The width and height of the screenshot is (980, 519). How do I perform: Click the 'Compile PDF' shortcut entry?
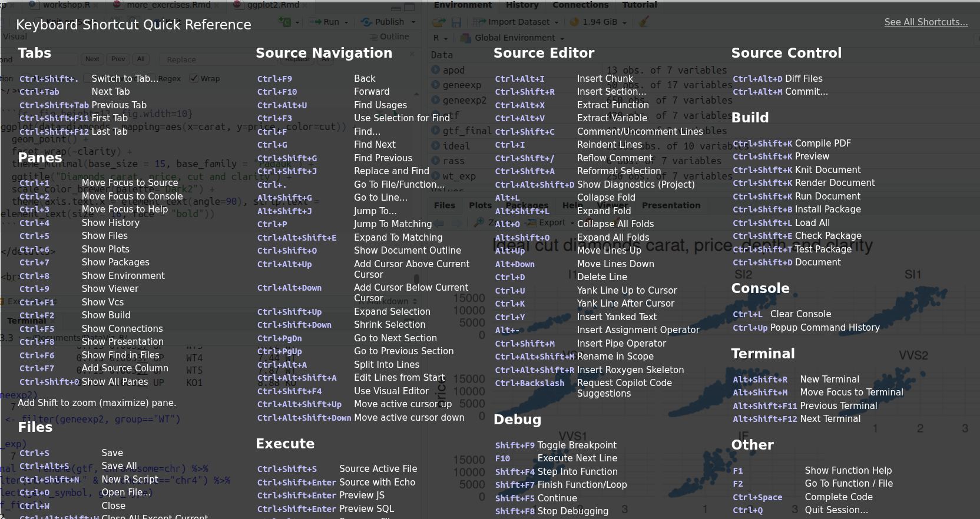tap(823, 143)
